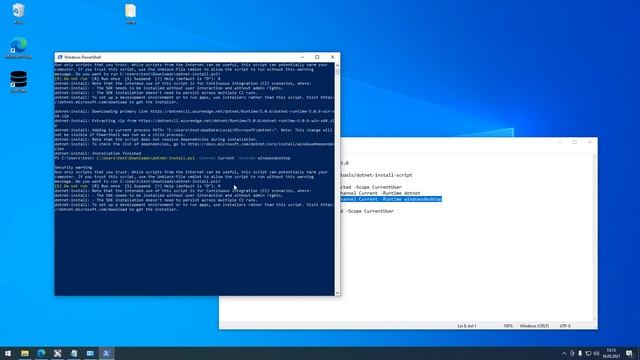640x360 pixels.
Task: Open File Explorer from the taskbar
Action: click(25, 353)
